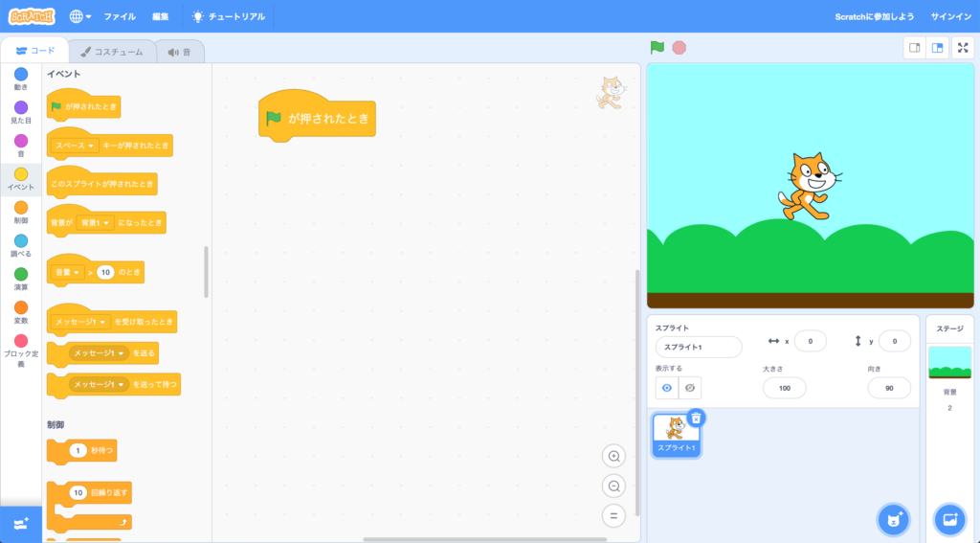Viewport: 980px width, 543px height.
Task: Select the 演算 block category
Action: [21, 279]
